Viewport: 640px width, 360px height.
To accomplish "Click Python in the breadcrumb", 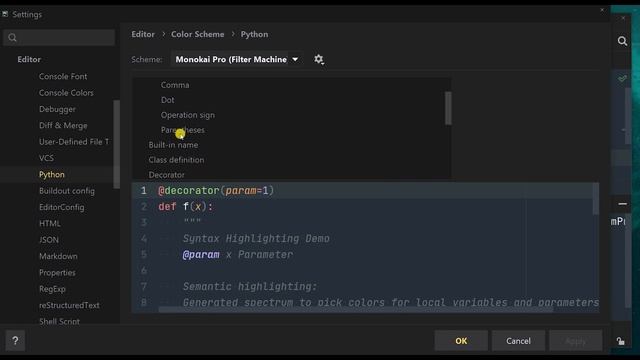I will pos(254,34).
